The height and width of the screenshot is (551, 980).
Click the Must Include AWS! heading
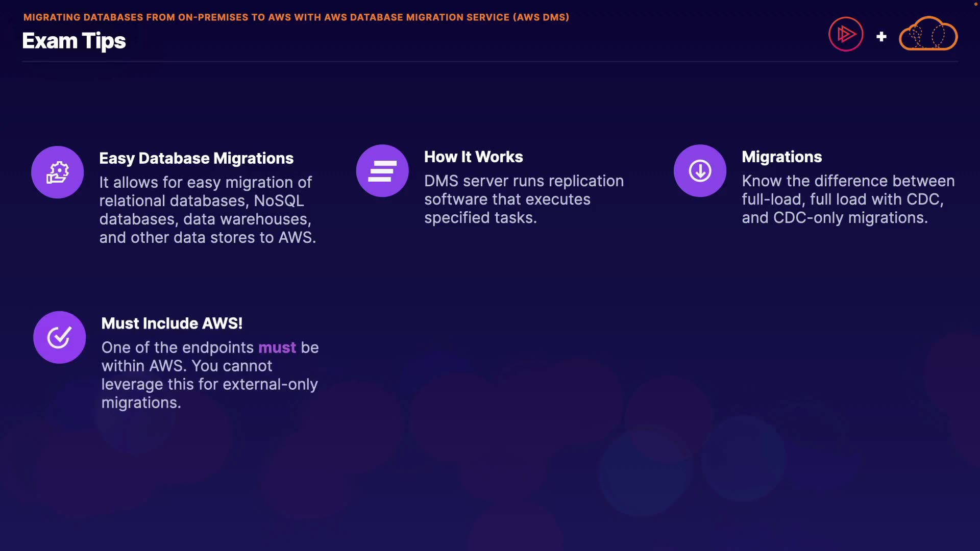point(171,323)
